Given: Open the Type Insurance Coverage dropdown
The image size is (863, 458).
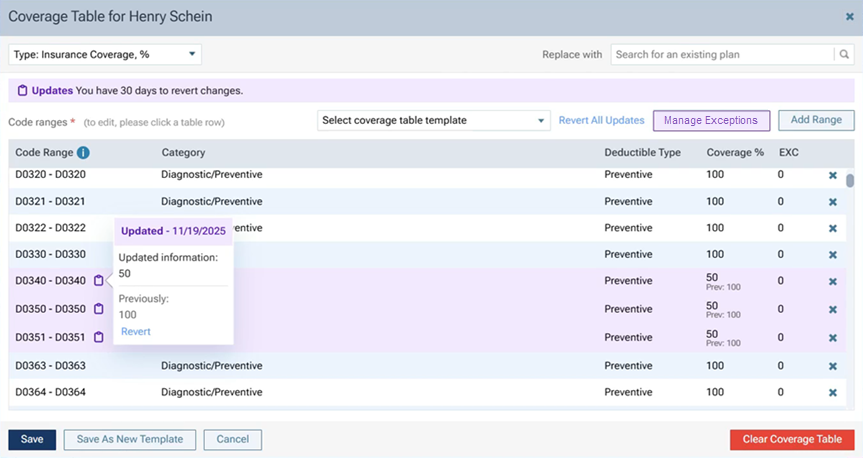Looking at the screenshot, I should click(x=105, y=55).
